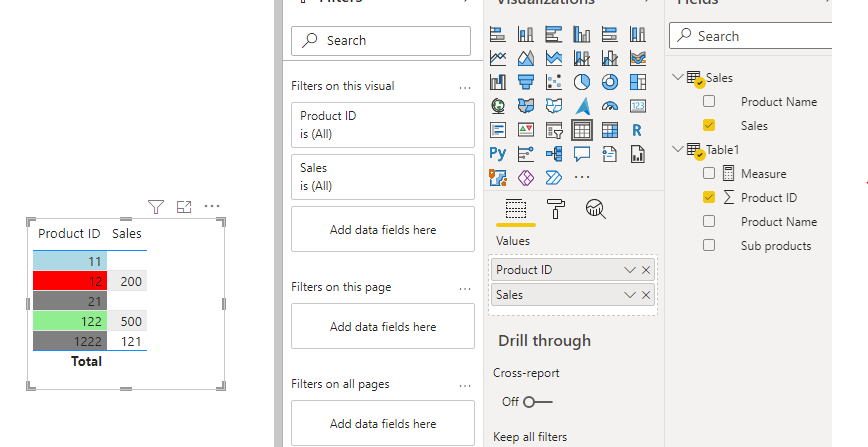Open the Format paint roller tab

[555, 209]
